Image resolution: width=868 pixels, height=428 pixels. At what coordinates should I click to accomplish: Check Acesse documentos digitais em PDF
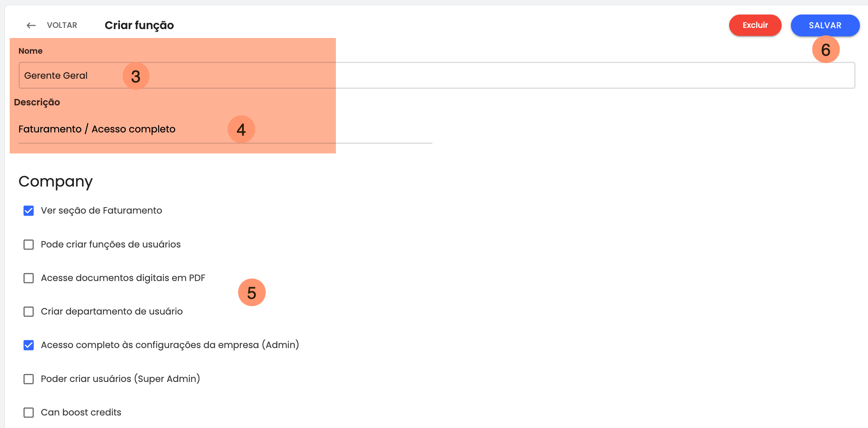click(x=29, y=278)
